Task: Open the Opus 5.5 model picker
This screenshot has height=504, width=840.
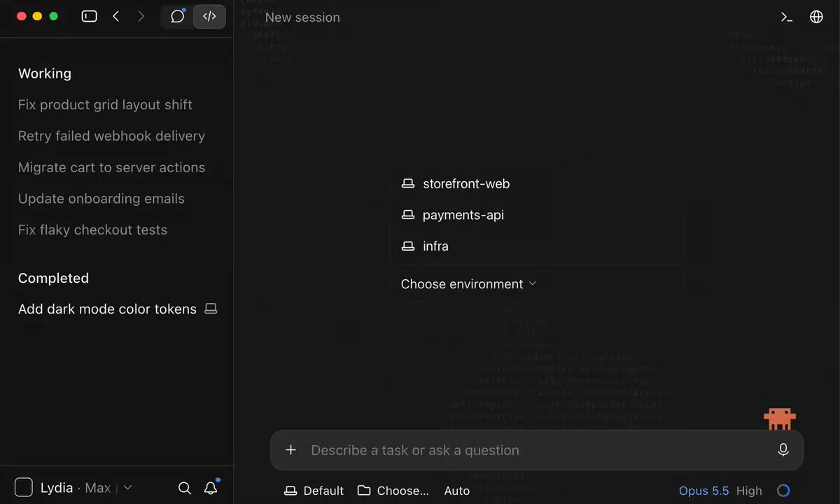Action: [703, 491]
